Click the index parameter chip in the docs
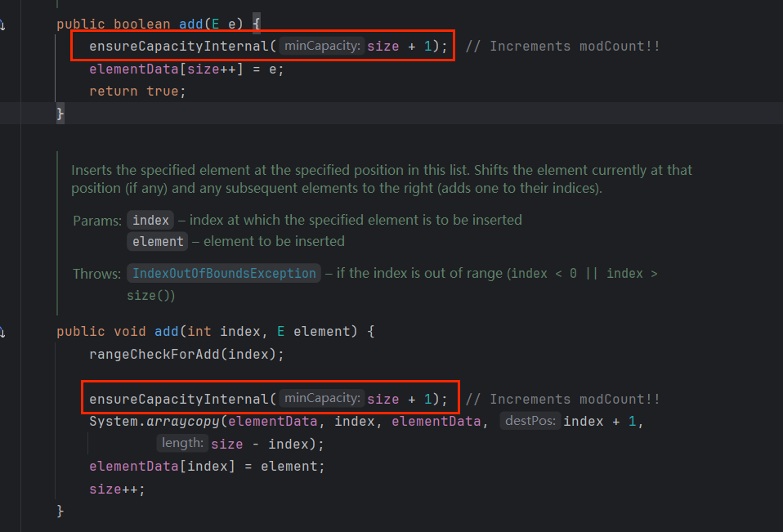 pyautogui.click(x=150, y=220)
